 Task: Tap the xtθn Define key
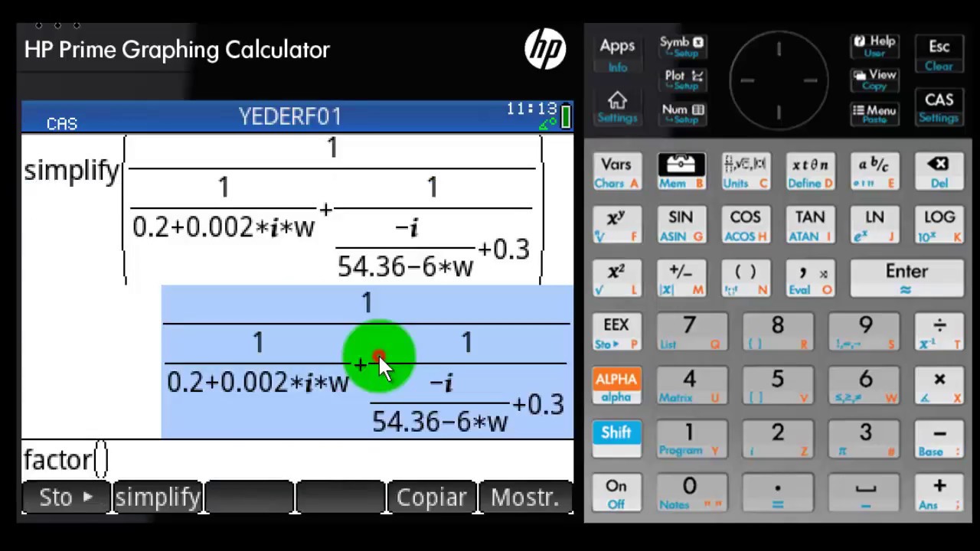(x=810, y=172)
